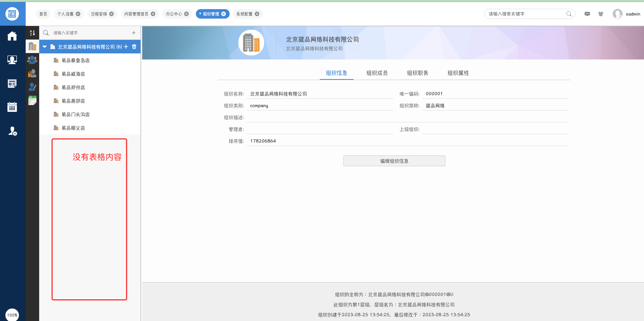
Task: Open the calendar icon in the left sidebar
Action: 12,107
